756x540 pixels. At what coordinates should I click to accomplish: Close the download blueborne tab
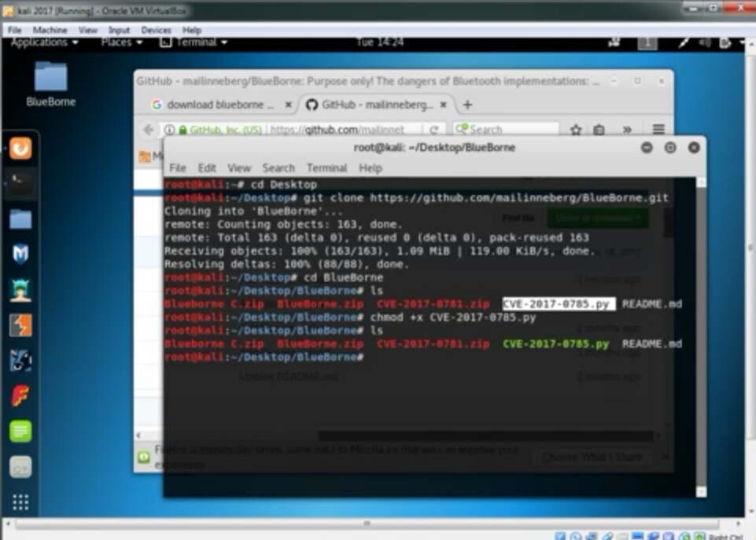289,105
